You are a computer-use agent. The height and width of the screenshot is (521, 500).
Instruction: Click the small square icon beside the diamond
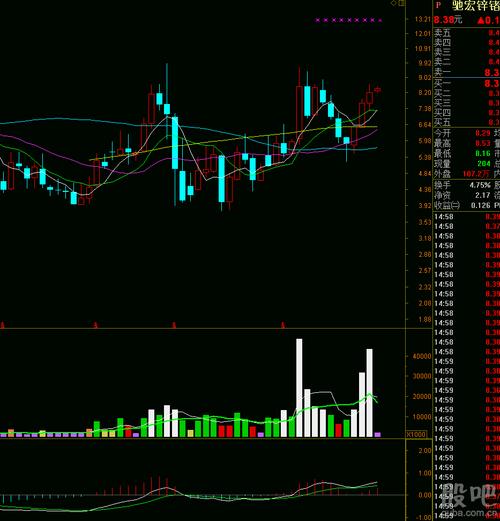(x=402, y=3)
